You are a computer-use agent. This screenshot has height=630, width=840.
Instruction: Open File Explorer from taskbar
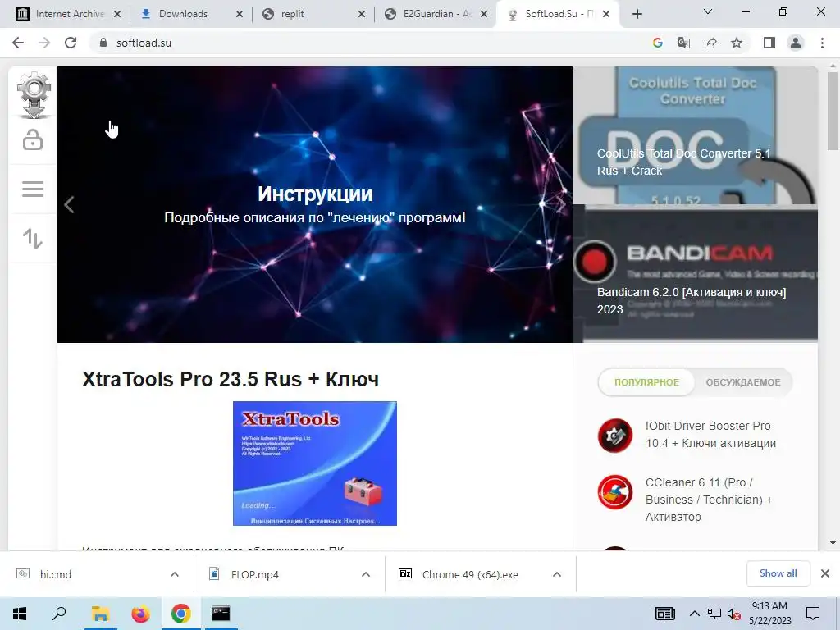tap(100, 614)
